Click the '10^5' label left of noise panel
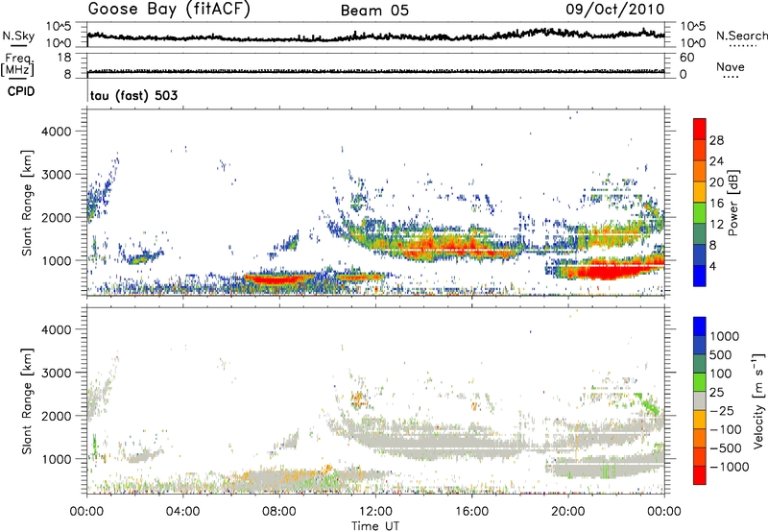 coord(59,27)
